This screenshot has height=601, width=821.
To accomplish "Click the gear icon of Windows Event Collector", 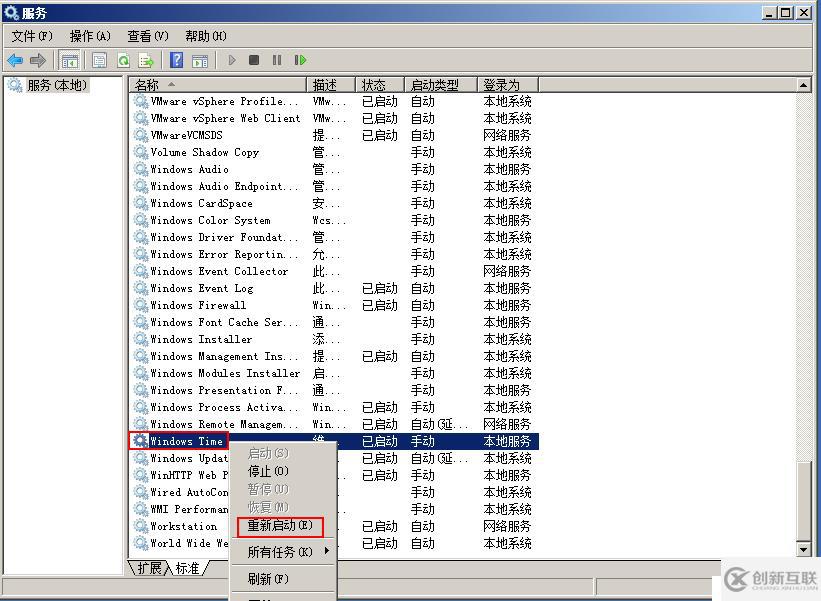I will pyautogui.click(x=140, y=271).
